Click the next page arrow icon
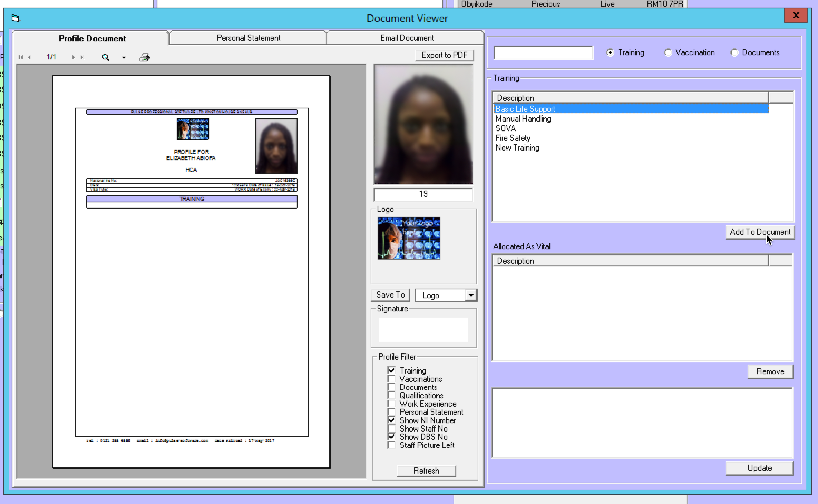Image resolution: width=818 pixels, height=504 pixels. [73, 57]
